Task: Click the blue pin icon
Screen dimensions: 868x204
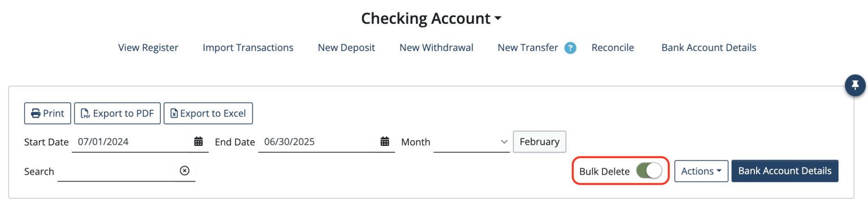Action: click(855, 85)
